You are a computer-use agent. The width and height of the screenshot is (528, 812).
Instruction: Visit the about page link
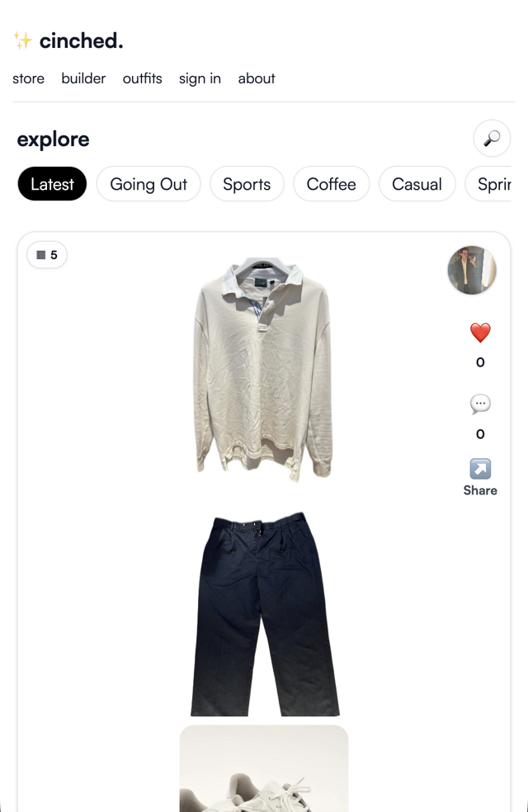coord(257,78)
